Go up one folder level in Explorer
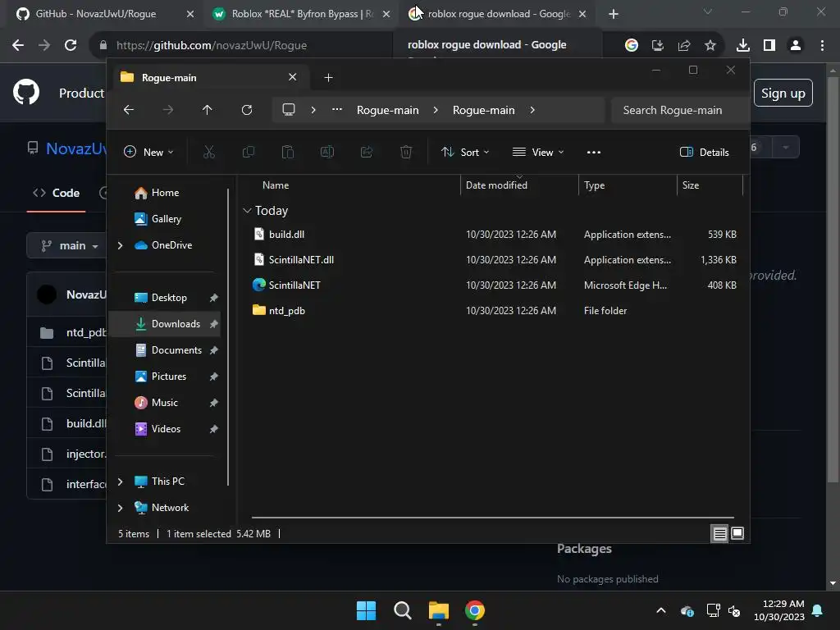840x630 pixels. pyautogui.click(x=208, y=110)
